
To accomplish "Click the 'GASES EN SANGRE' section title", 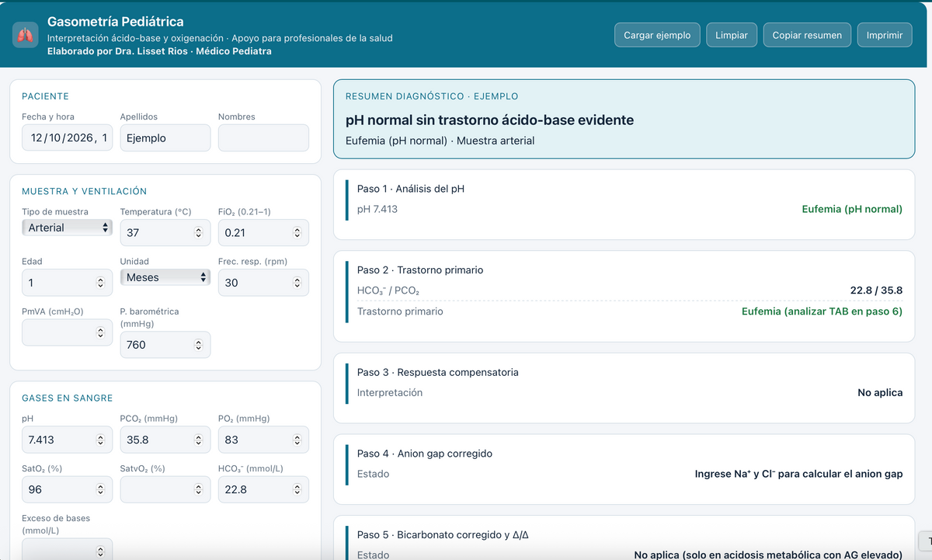I will tap(68, 398).
